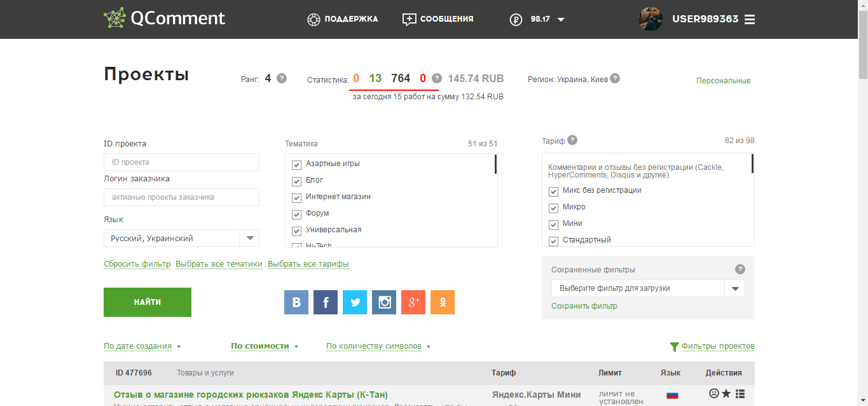Viewport: 868px width, 406px height.
Task: Click the Facebook share icon
Action: pyautogui.click(x=326, y=302)
